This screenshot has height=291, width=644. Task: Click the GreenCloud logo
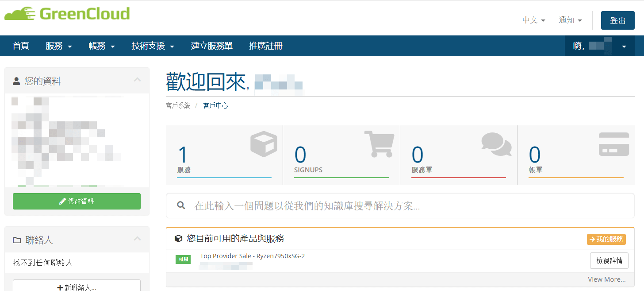click(67, 14)
